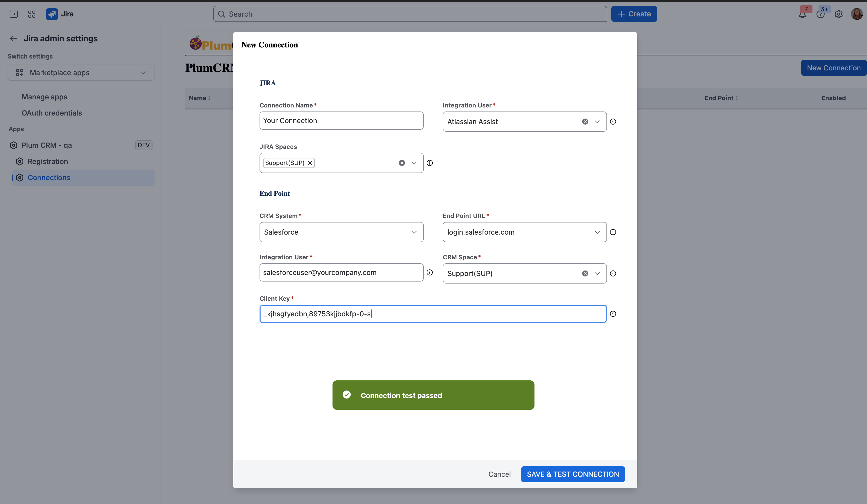This screenshot has height=504, width=867.
Task: Show info for CRM Space
Action: (x=613, y=273)
